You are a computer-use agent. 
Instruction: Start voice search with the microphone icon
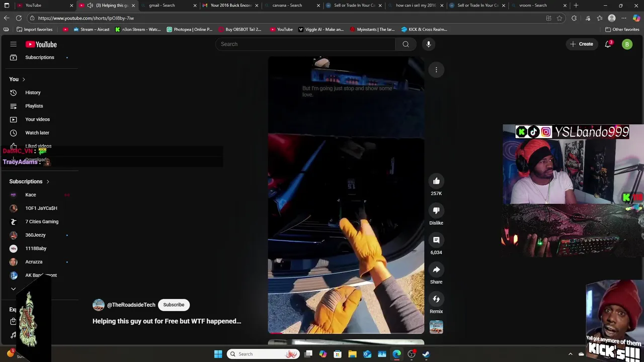point(429,44)
